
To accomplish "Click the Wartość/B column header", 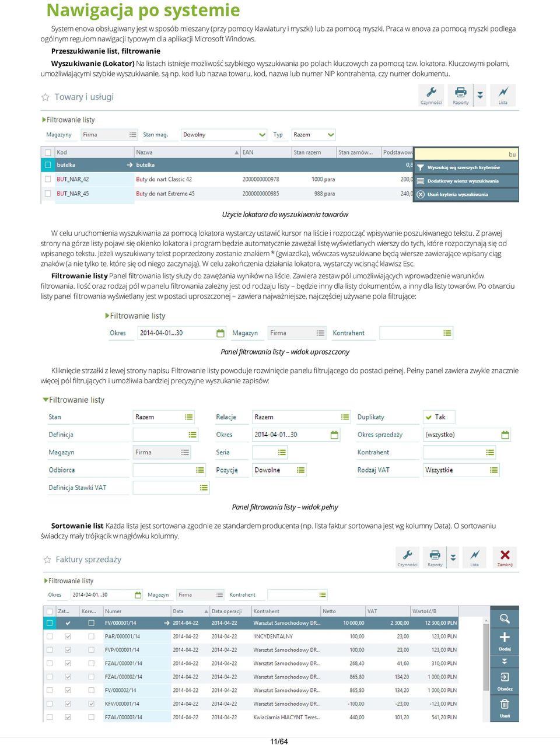I will 434,611.
